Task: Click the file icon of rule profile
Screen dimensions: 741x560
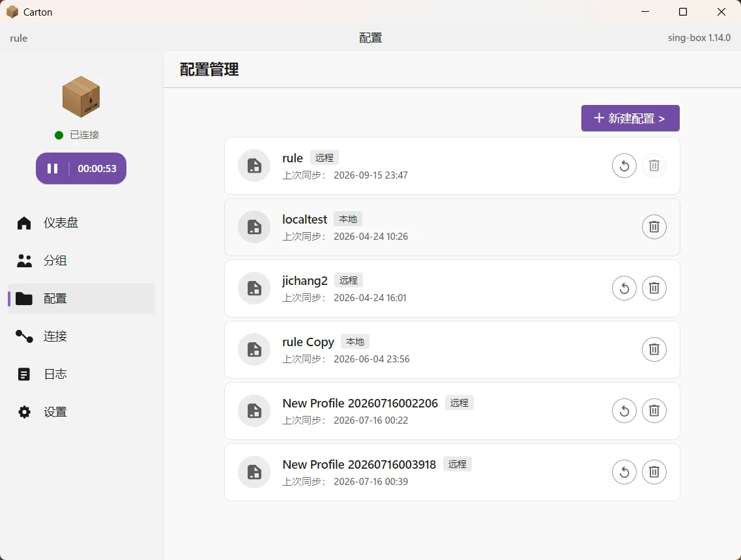Action: pos(254,166)
